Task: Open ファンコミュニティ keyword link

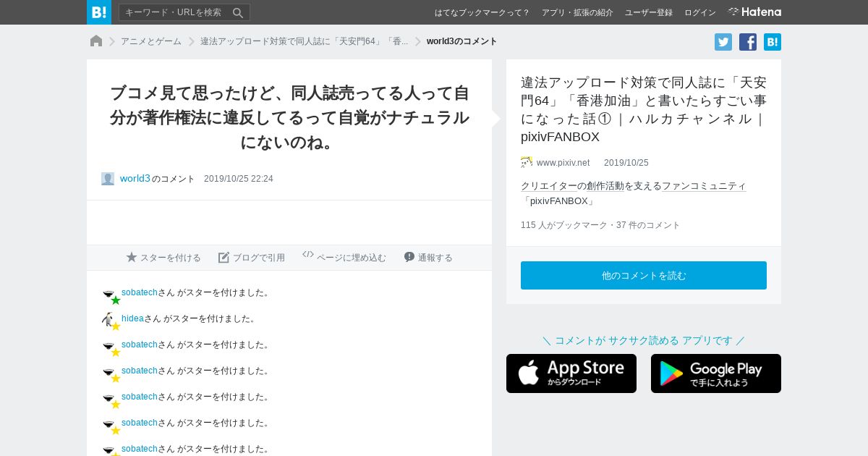Action: click(x=704, y=186)
